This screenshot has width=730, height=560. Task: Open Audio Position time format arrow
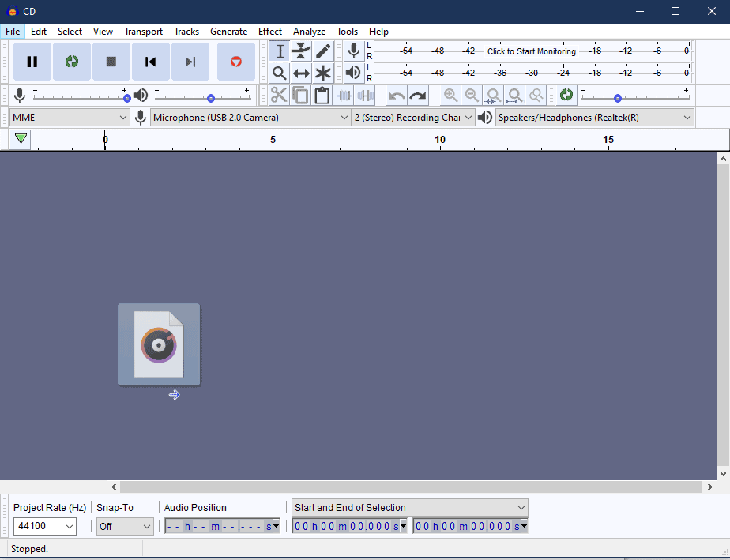(276, 527)
